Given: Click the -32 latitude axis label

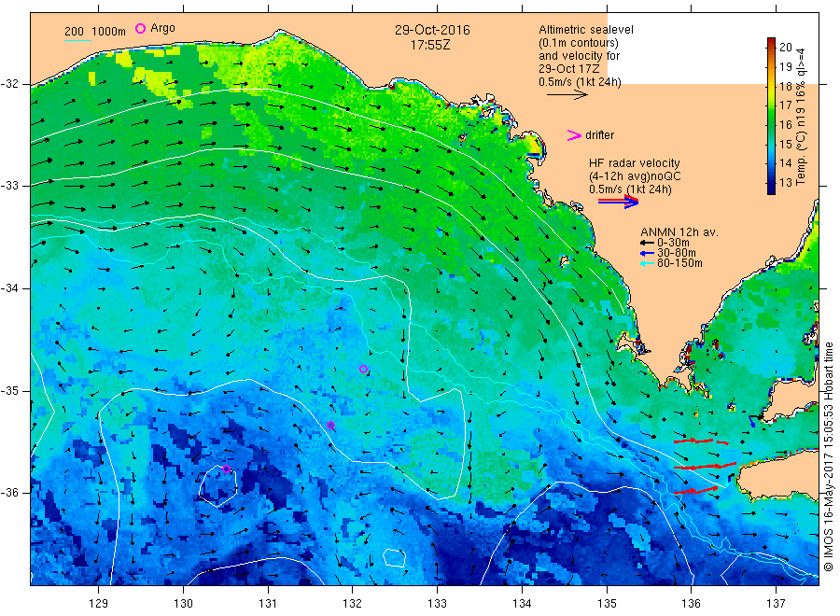Looking at the screenshot, I should pos(10,84).
